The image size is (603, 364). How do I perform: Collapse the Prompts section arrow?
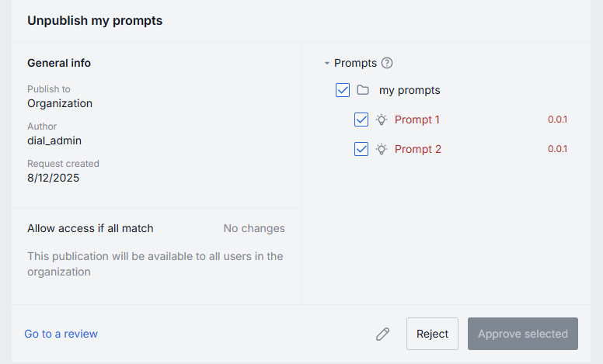pos(327,63)
